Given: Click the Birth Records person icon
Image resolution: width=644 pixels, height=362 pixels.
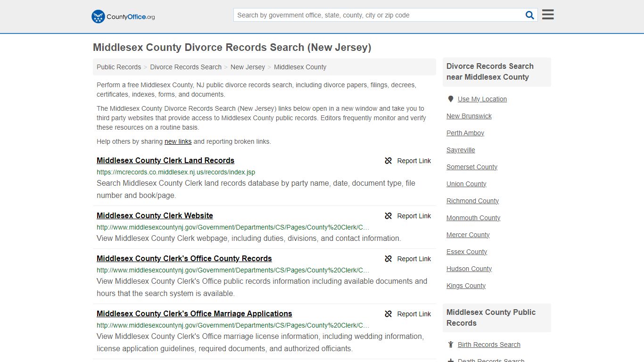Looking at the screenshot, I should 451,345.
